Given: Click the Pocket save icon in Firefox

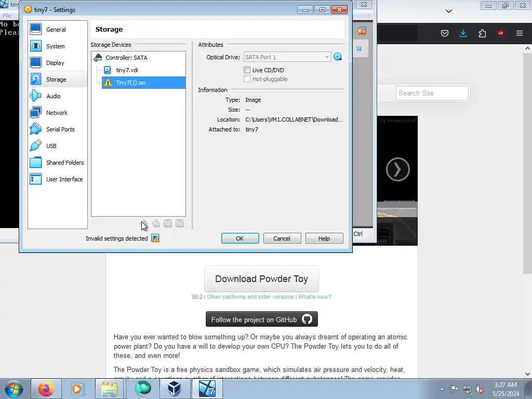Looking at the screenshot, I should pyautogui.click(x=445, y=33).
